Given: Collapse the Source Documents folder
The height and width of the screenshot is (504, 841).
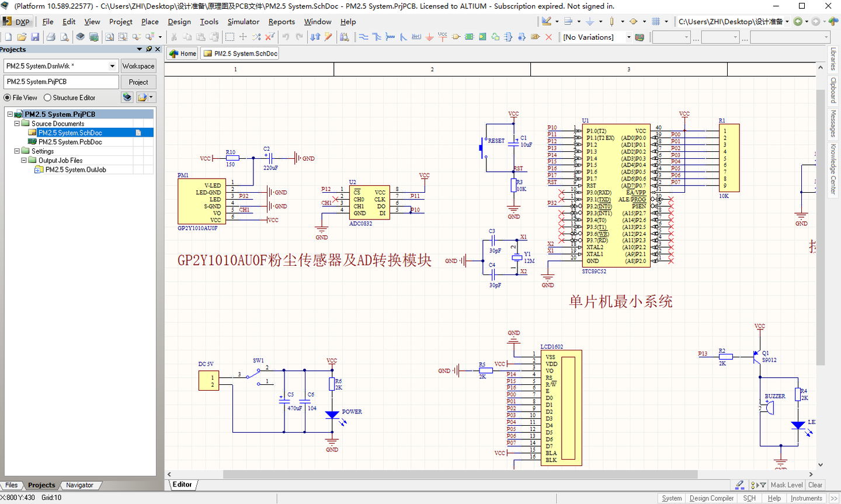Looking at the screenshot, I should click(17, 123).
